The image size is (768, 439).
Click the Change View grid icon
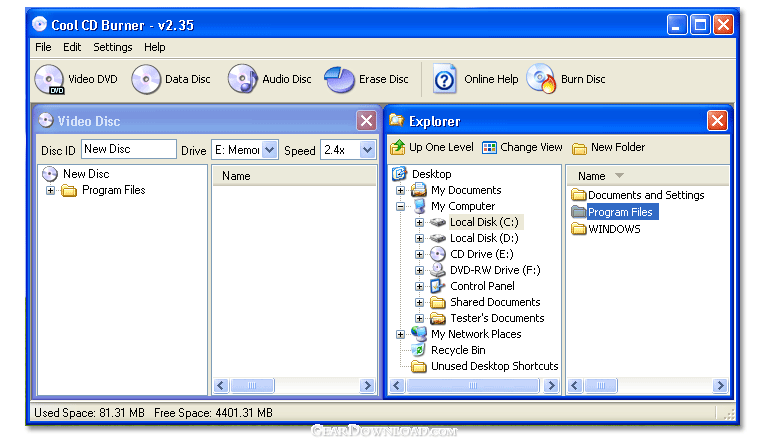point(489,147)
